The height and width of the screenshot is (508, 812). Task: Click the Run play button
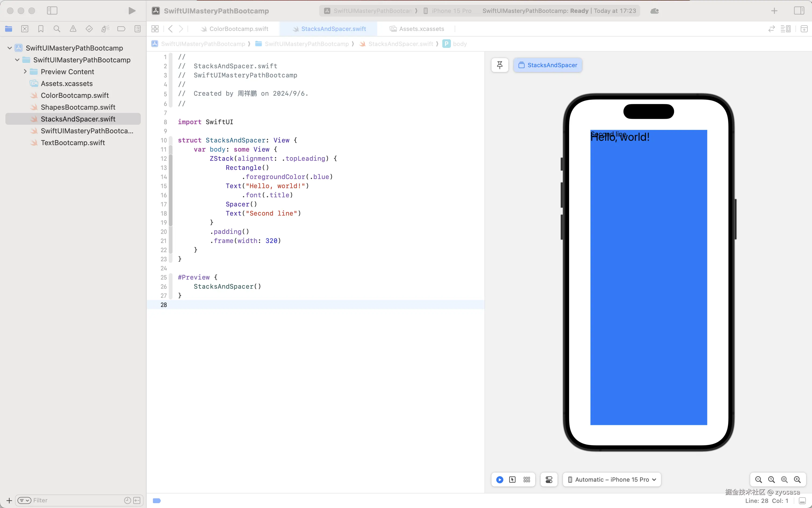132,11
